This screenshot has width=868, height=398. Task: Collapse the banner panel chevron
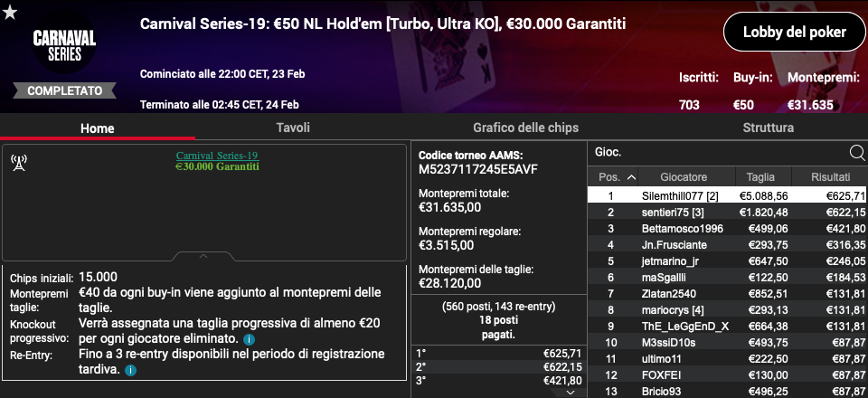(203, 256)
